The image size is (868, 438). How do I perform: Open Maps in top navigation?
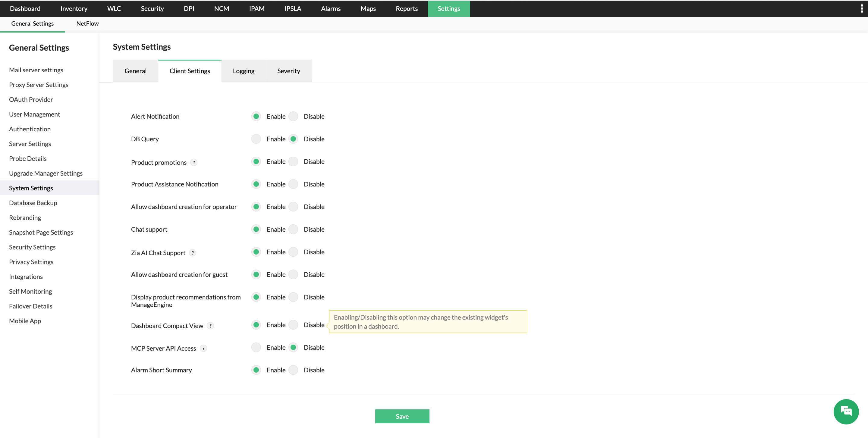(x=368, y=8)
